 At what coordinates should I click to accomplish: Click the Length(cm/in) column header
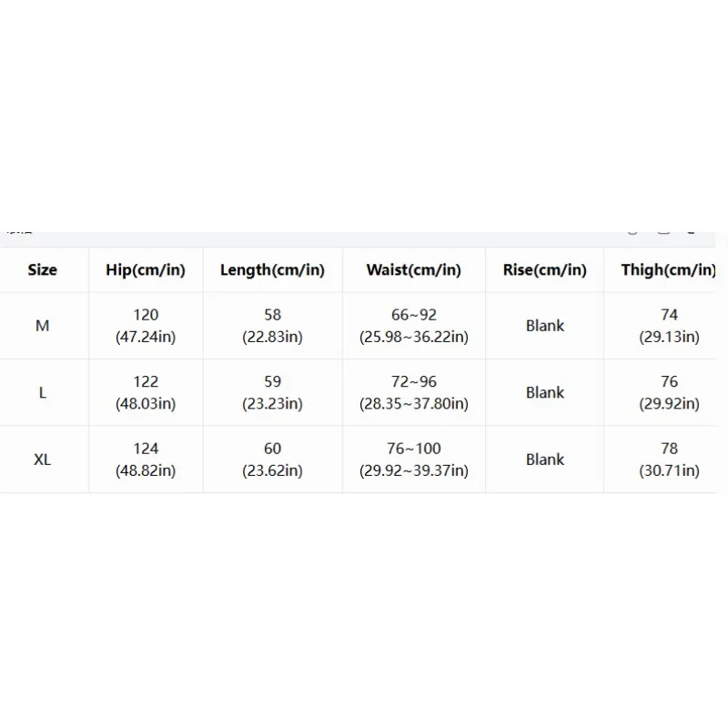coord(272,269)
